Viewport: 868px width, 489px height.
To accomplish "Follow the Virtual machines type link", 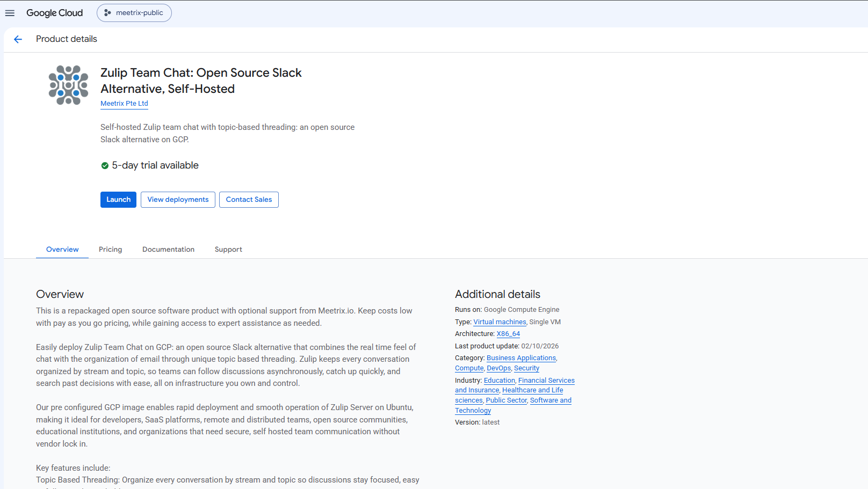I will point(500,322).
